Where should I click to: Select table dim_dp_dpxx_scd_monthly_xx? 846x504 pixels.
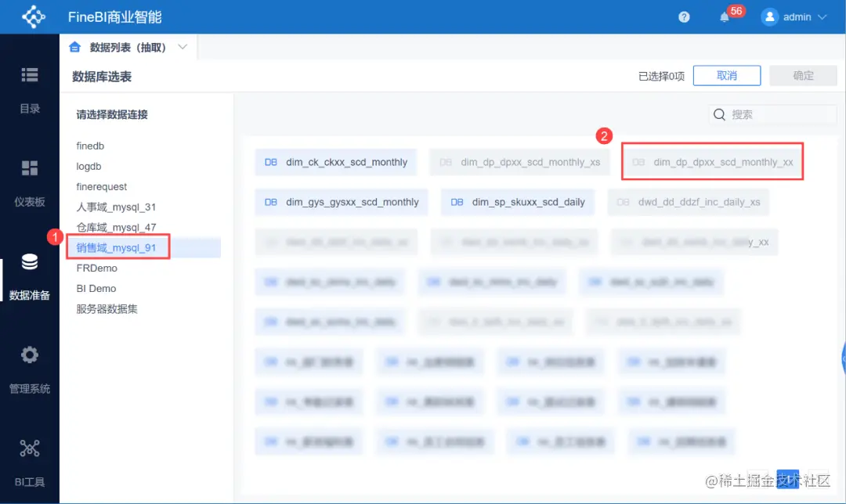(712, 162)
